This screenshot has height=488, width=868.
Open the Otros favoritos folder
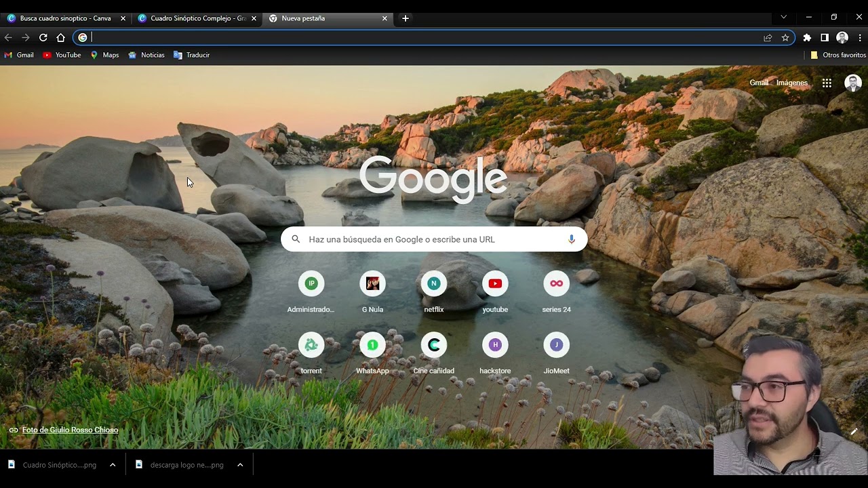pyautogui.click(x=838, y=55)
